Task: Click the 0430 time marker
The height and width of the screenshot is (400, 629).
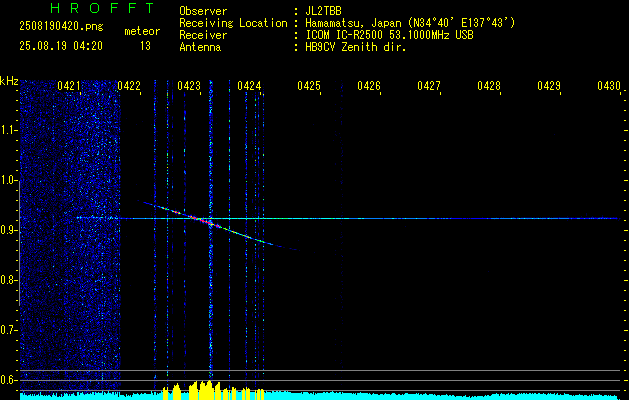Action: 609,86
